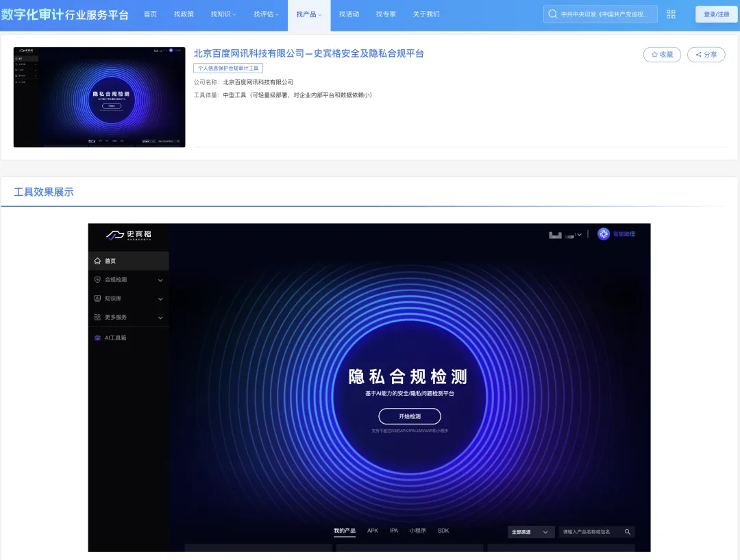Click the 知识库 sidebar icon
This screenshot has height=560, width=740.
(97, 298)
